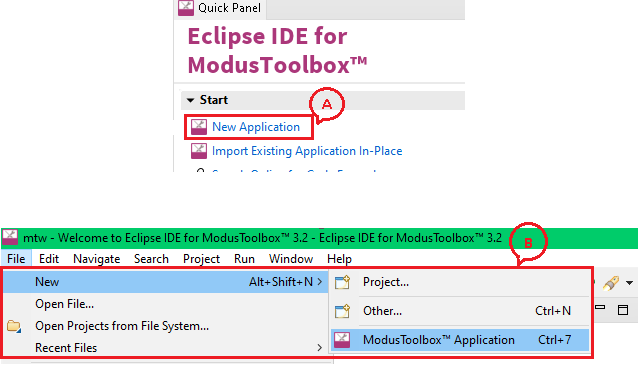Viewport: 641px width, 371px height.
Task: Select Other... in the New submenu
Action: click(460, 311)
